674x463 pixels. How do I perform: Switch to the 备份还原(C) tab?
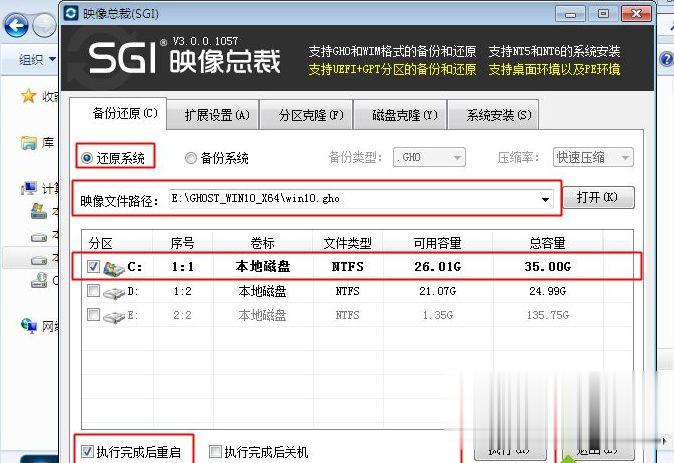pos(118,114)
